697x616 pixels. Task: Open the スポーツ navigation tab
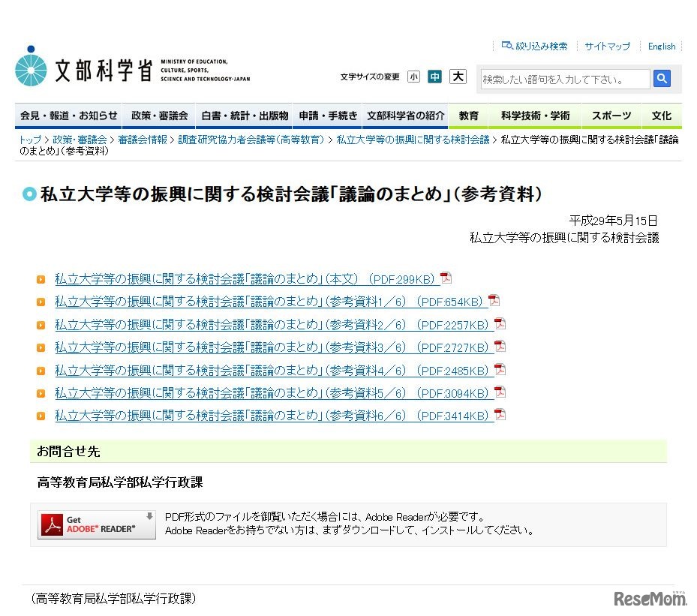(x=611, y=116)
